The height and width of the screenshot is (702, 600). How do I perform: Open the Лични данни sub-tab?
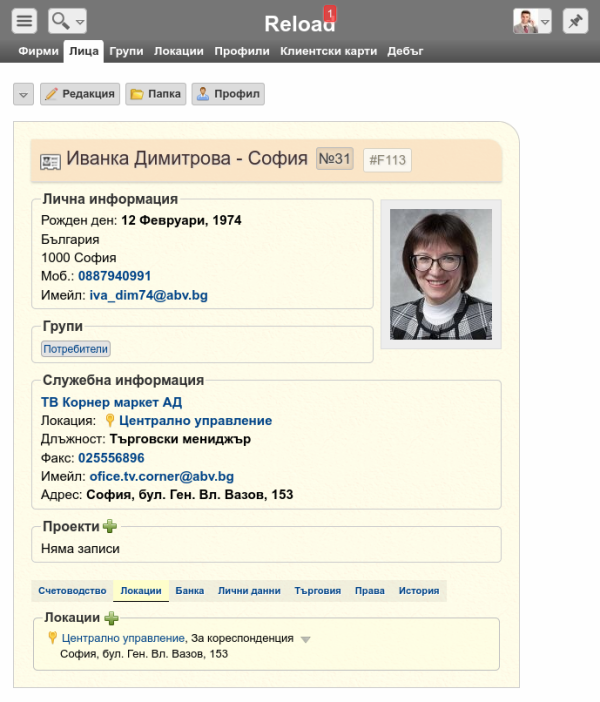click(249, 591)
